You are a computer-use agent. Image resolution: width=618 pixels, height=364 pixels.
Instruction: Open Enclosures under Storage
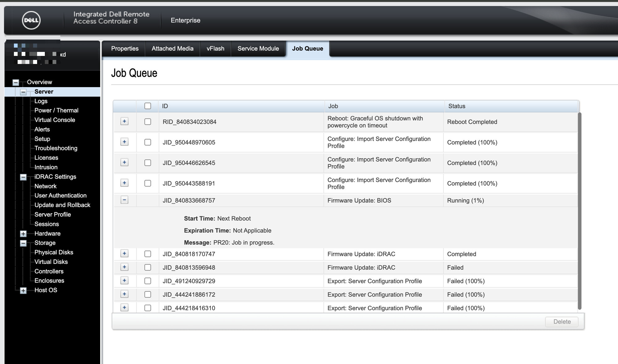tap(49, 281)
